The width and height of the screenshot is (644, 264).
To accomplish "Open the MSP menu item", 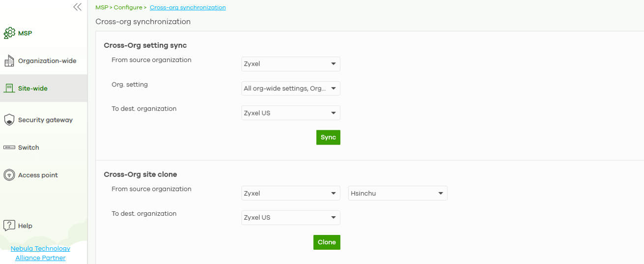I will 25,33.
